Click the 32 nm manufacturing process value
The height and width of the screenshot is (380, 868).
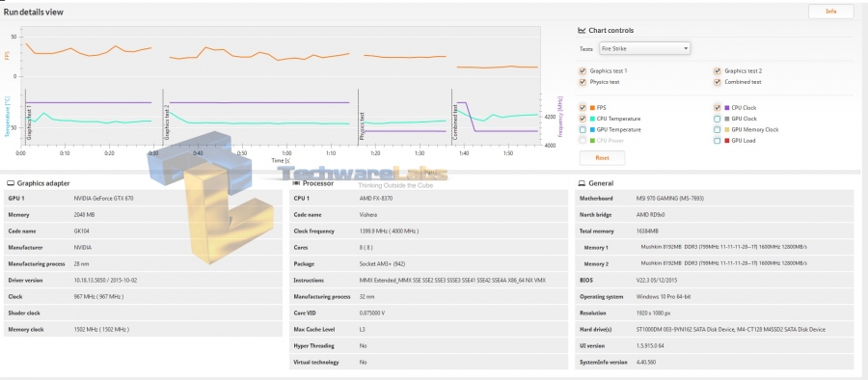pyautogui.click(x=367, y=296)
